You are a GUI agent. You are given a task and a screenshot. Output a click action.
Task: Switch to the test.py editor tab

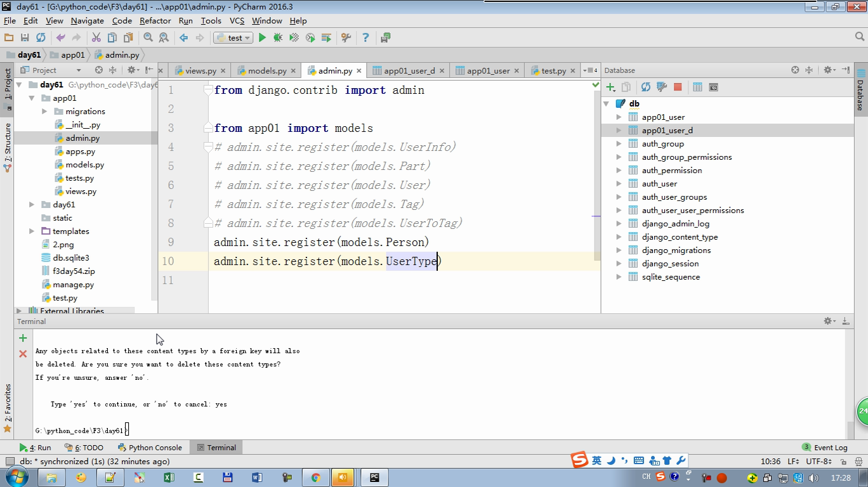coord(553,71)
